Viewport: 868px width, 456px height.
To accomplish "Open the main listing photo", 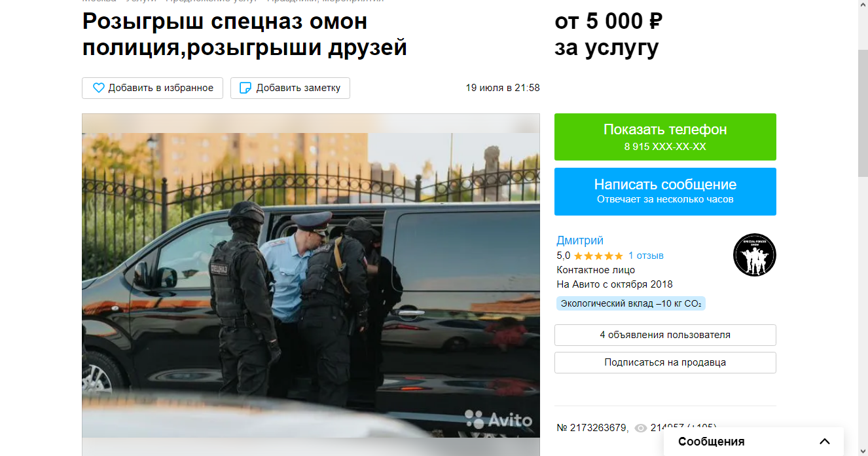I will tap(311, 285).
